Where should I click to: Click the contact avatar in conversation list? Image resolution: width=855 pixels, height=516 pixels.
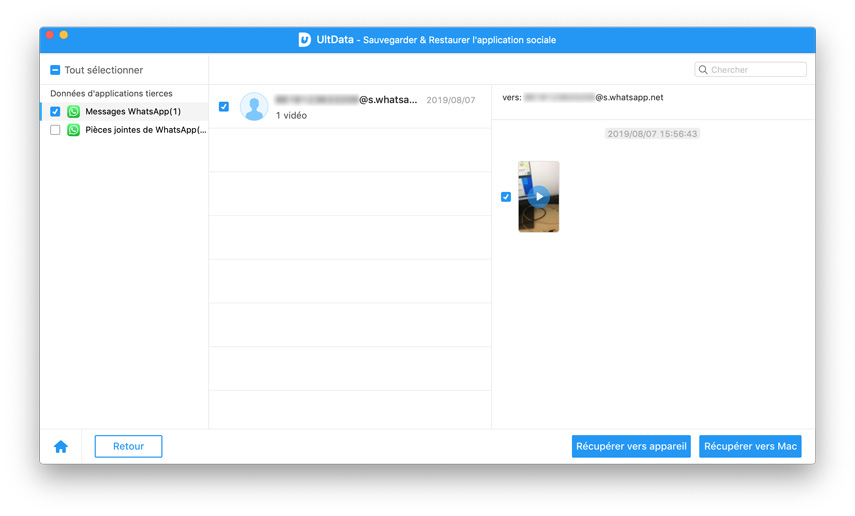[254, 106]
